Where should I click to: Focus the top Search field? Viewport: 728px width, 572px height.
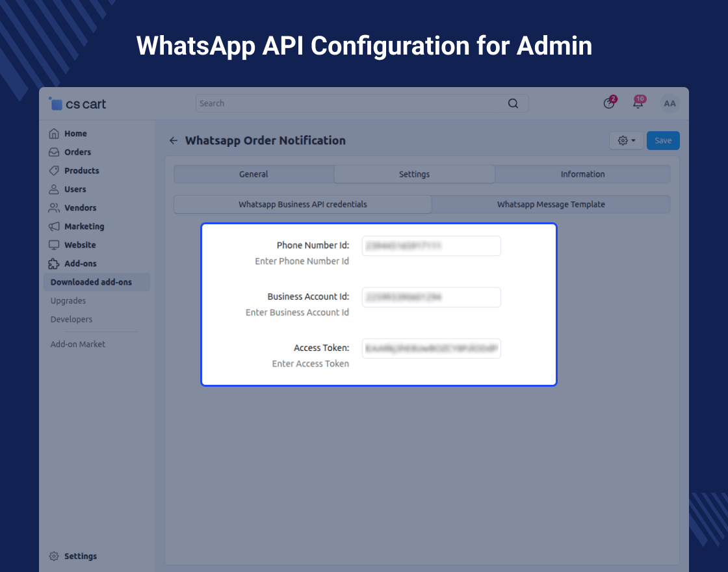(x=362, y=103)
